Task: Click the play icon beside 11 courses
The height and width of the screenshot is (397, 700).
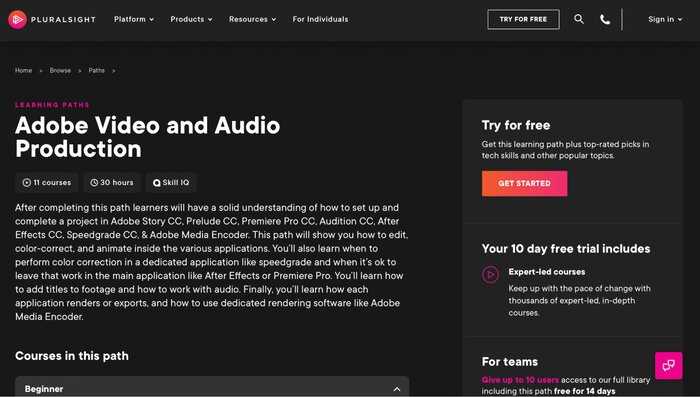Action: (x=27, y=183)
